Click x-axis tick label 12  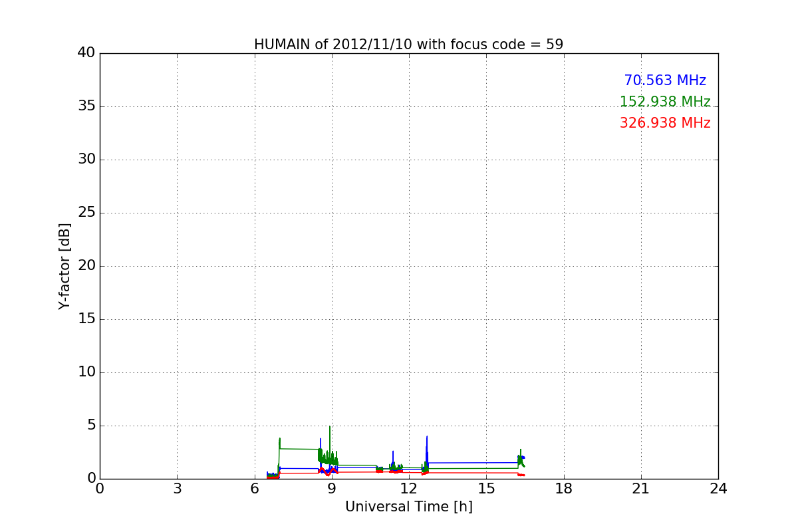409,489
